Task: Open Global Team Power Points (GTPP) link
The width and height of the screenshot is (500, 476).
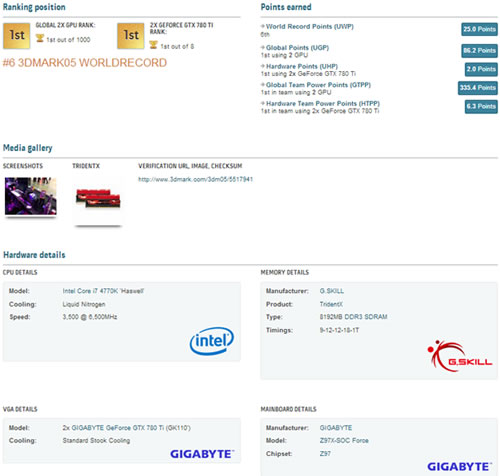Action: tap(318, 85)
